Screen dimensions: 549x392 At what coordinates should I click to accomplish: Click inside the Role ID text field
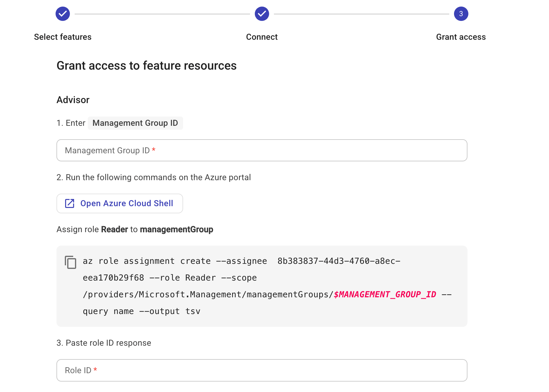coord(262,370)
